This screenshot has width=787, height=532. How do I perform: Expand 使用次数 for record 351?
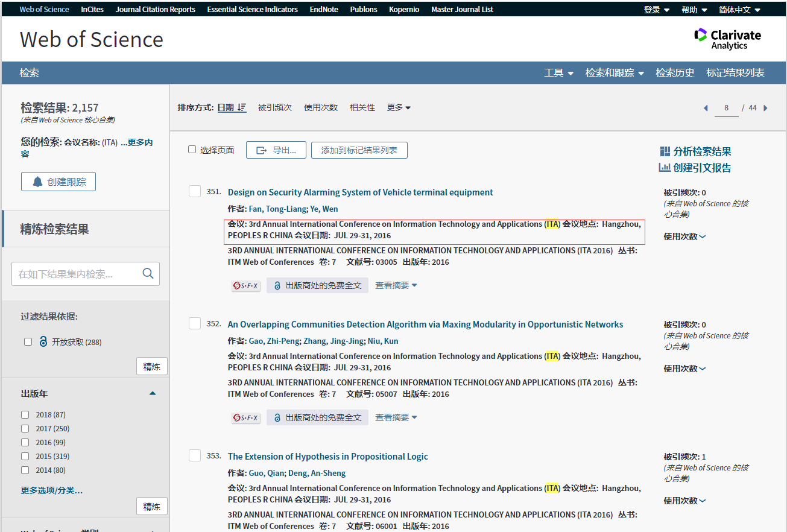pos(684,236)
